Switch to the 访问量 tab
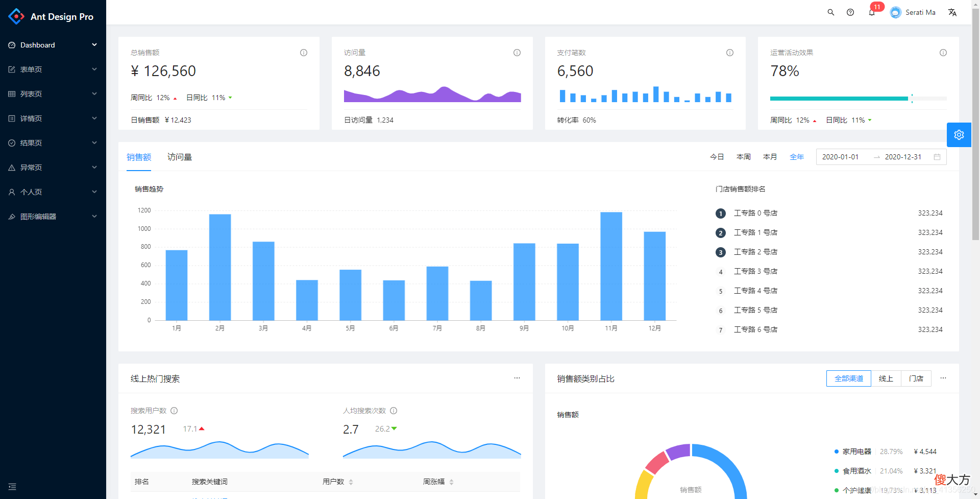This screenshot has height=499, width=980. 180,157
